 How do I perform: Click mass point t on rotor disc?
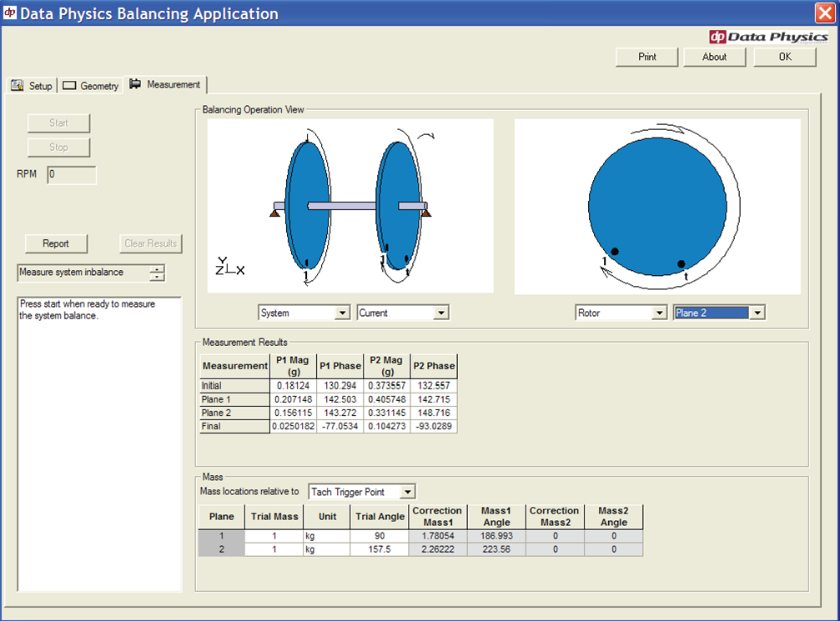[681, 264]
